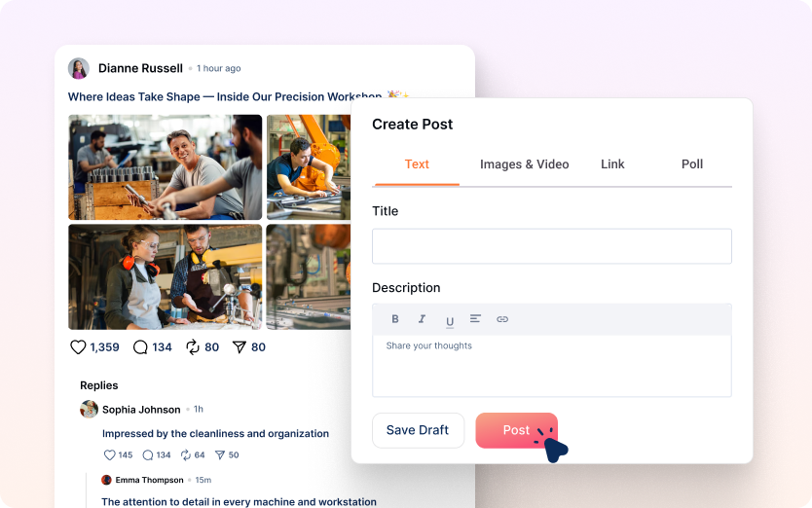Screen dimensions: 812x508
Task: Toggle italic formatting in description toolbar
Action: [x=422, y=319]
